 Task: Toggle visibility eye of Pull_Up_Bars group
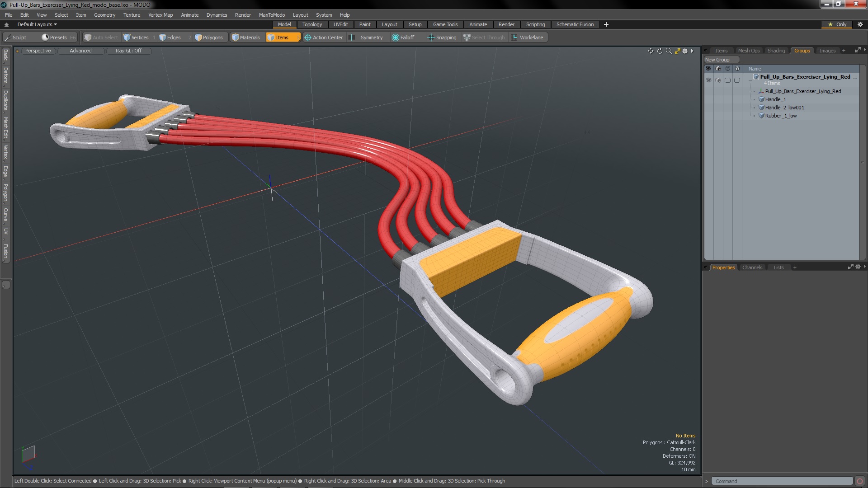tap(708, 80)
